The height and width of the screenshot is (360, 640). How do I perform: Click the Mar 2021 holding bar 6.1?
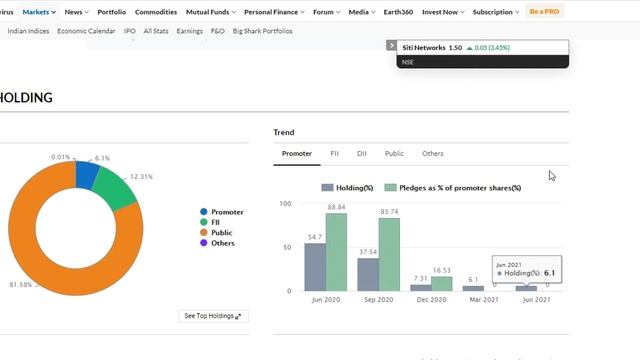473,288
